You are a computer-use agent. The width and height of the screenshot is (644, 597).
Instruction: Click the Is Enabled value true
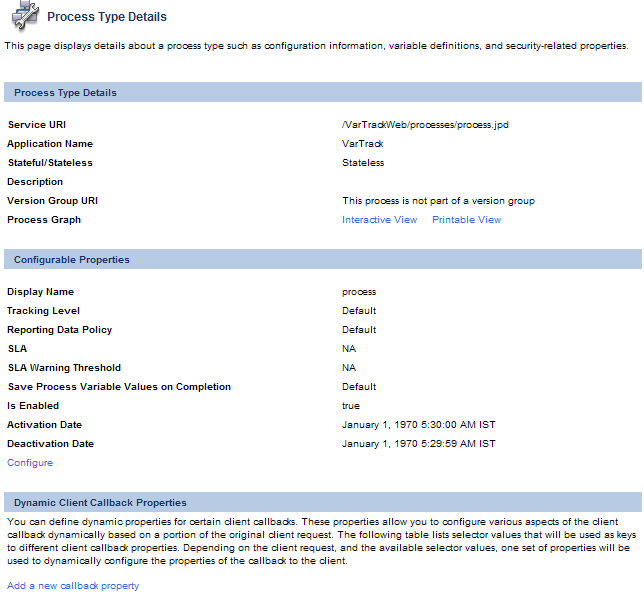click(x=351, y=406)
